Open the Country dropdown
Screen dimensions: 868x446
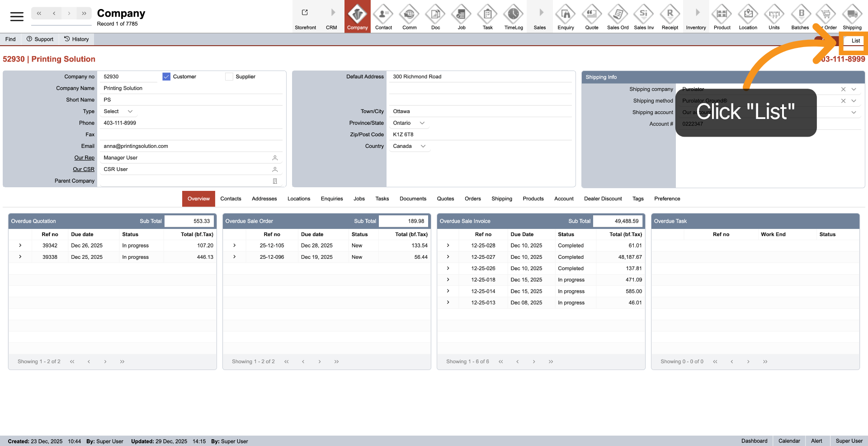pyautogui.click(x=409, y=146)
